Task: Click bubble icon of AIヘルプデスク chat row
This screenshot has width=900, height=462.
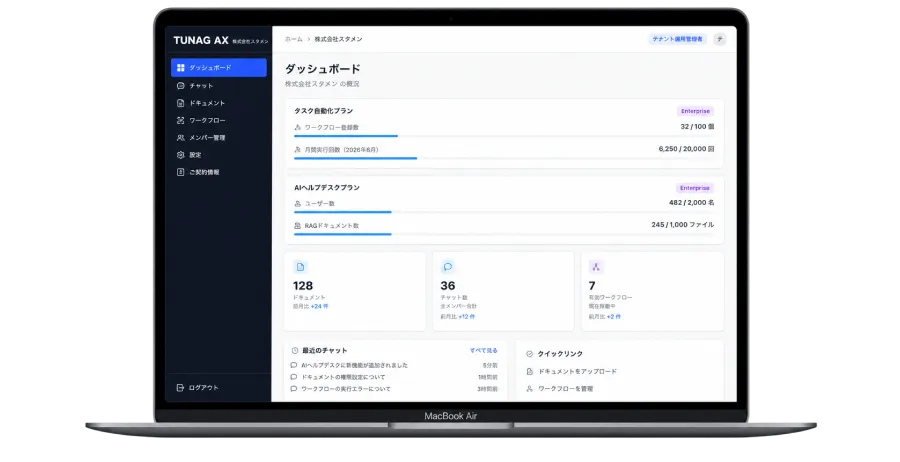Action: tap(294, 365)
